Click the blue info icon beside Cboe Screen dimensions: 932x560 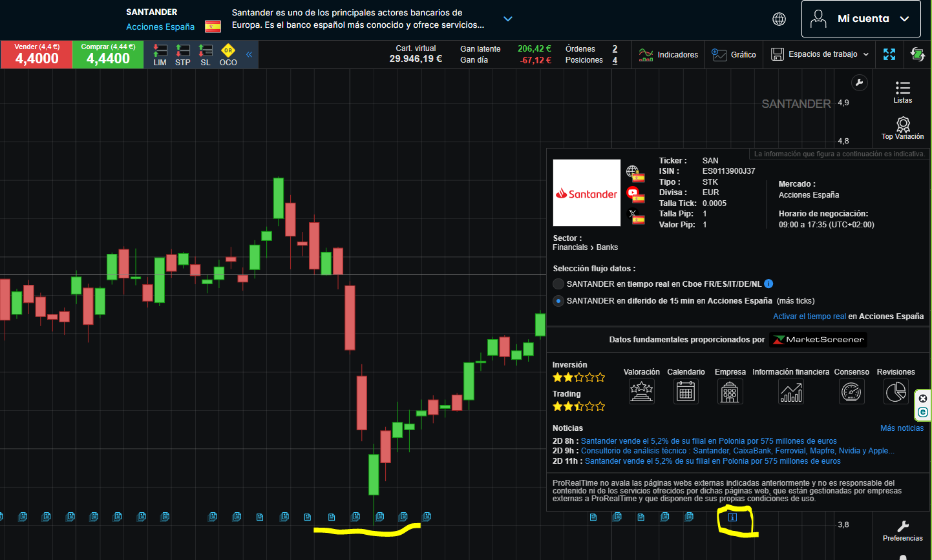click(768, 284)
